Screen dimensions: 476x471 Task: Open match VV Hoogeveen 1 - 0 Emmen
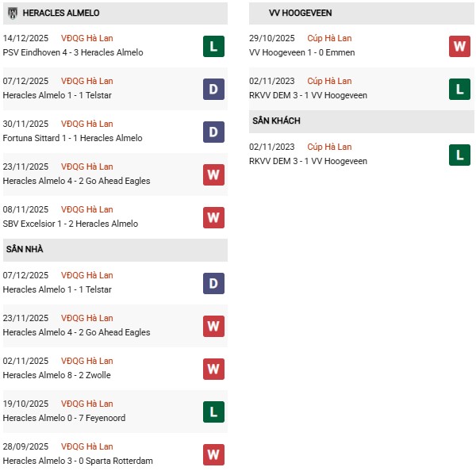pyautogui.click(x=302, y=52)
